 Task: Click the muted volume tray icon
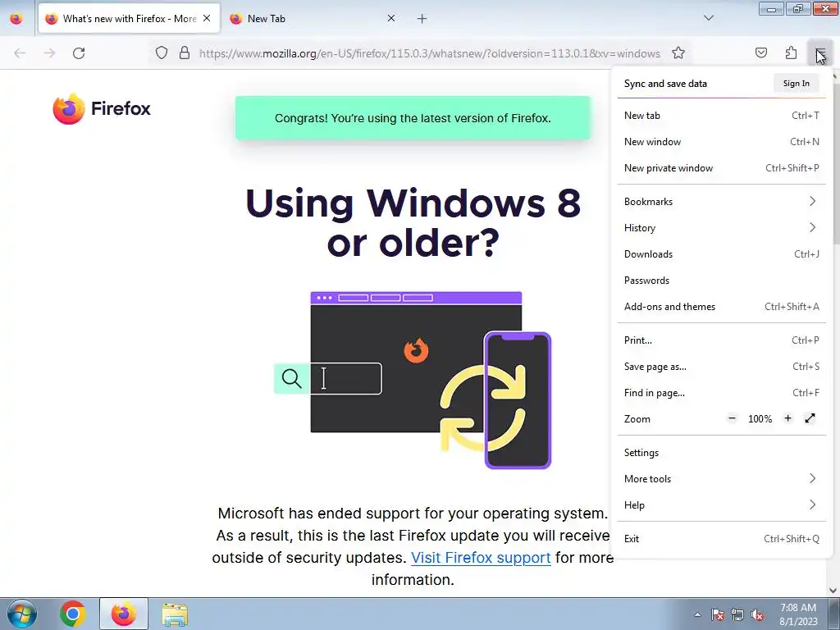pyautogui.click(x=757, y=615)
